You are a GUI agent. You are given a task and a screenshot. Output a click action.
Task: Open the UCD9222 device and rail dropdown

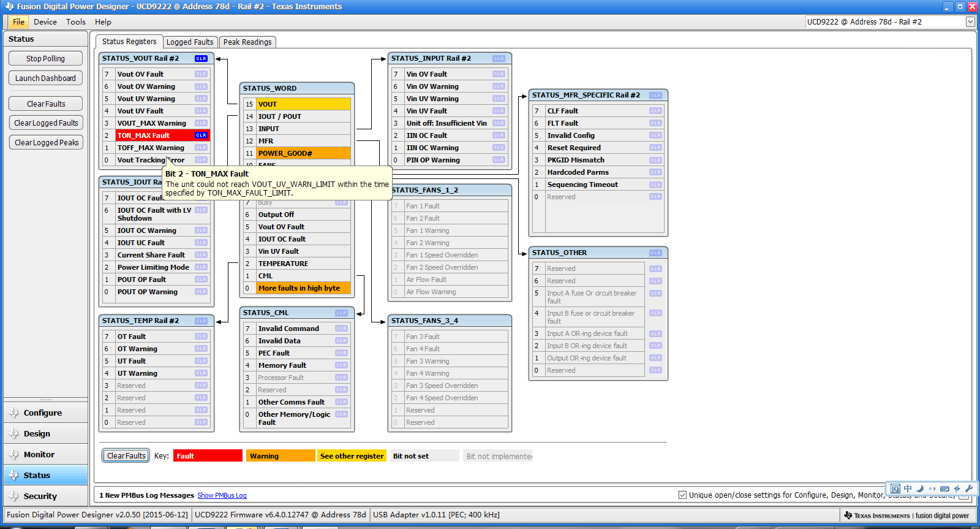[890, 22]
